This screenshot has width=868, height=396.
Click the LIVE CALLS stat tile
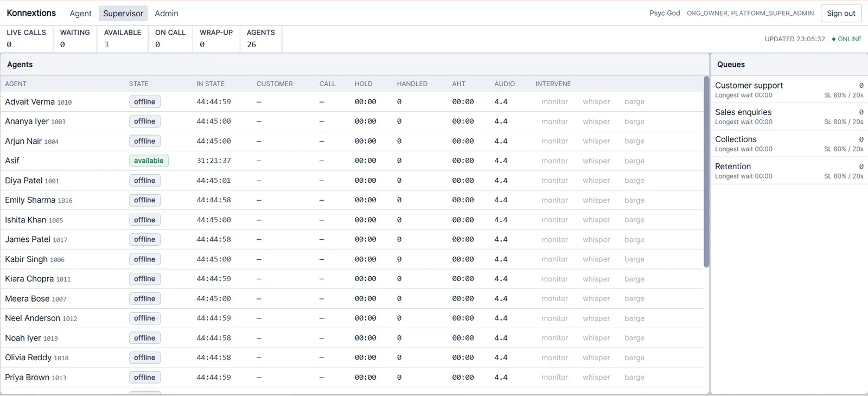tap(27, 39)
